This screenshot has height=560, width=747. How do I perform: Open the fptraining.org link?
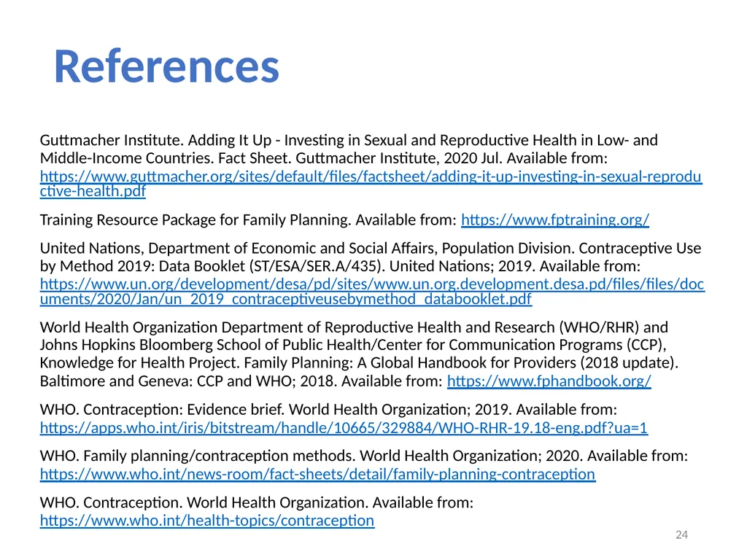tap(555, 219)
